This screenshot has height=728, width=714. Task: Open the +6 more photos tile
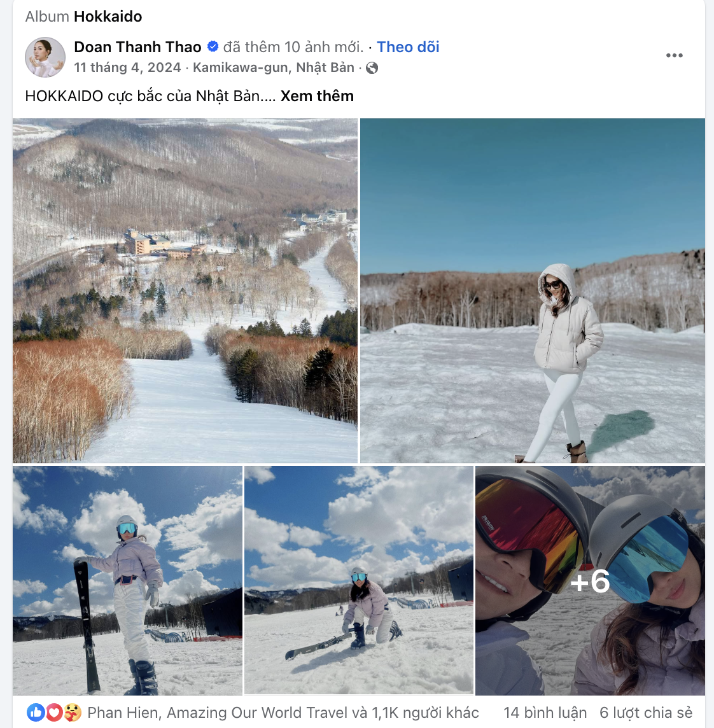(590, 580)
